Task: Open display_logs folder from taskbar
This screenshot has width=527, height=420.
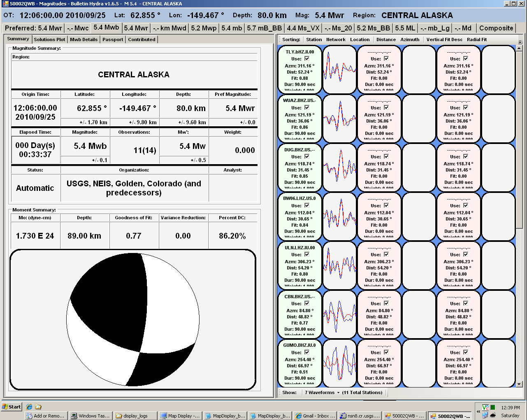Action: coord(135,416)
